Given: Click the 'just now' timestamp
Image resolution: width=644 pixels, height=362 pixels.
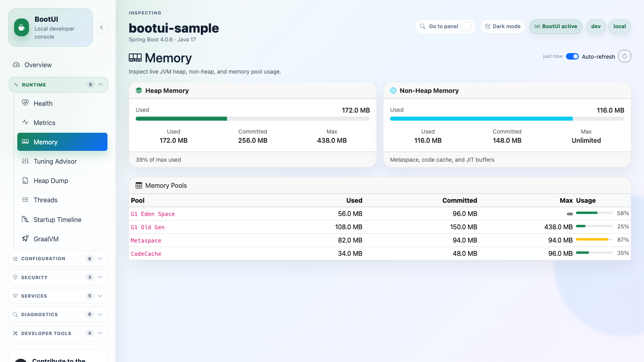Looking at the screenshot, I should point(553,56).
